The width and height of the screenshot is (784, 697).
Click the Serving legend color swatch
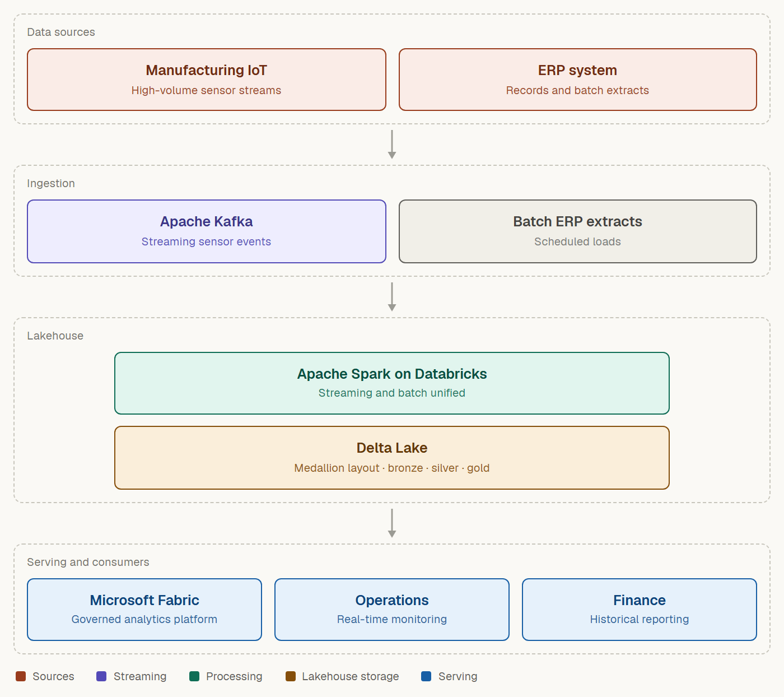tap(426, 676)
